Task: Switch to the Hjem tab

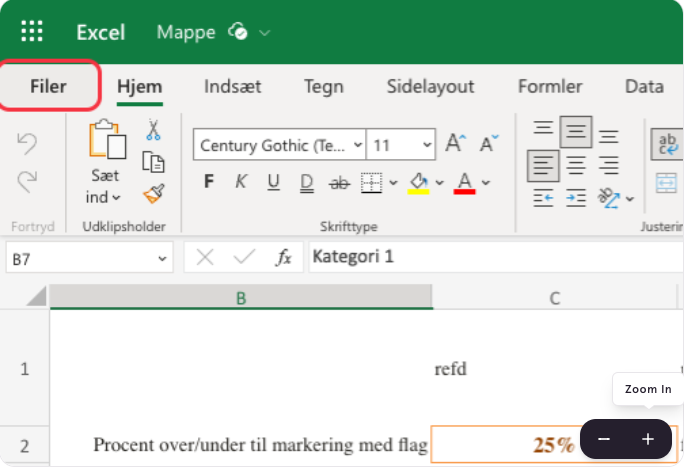Action: click(140, 87)
